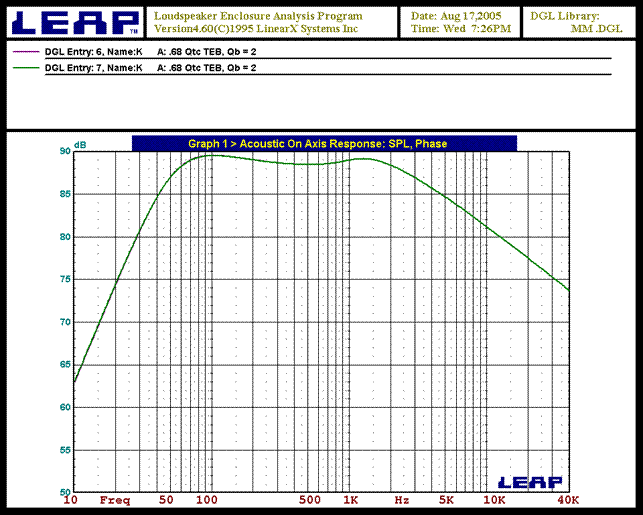643x515 pixels.
Task: Click the 1K frequency axis label
Action: (x=351, y=499)
